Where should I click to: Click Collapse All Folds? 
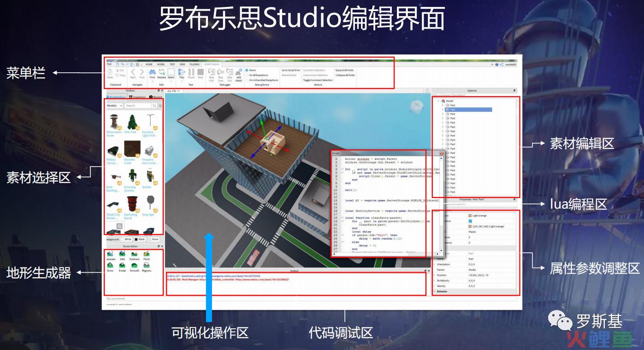click(x=345, y=75)
